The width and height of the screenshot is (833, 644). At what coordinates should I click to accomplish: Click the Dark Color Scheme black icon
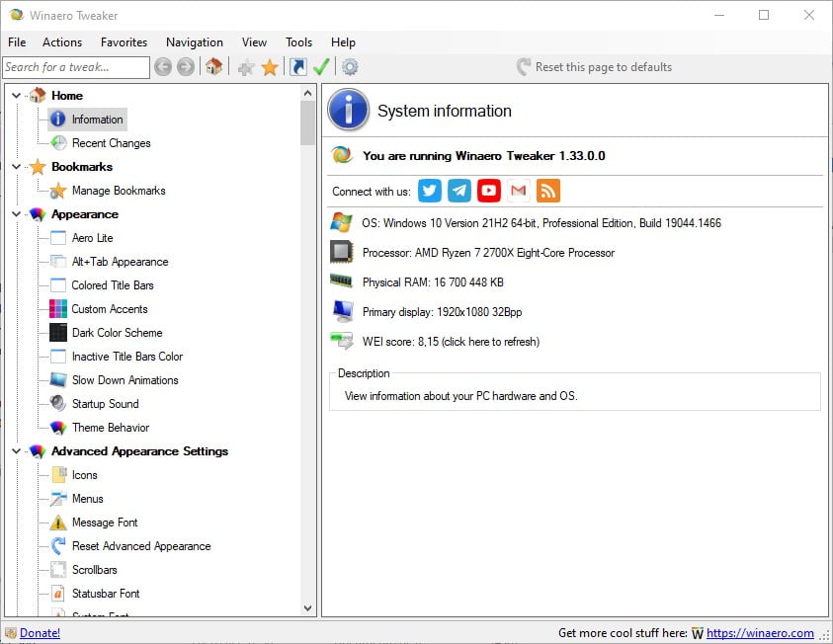click(58, 332)
